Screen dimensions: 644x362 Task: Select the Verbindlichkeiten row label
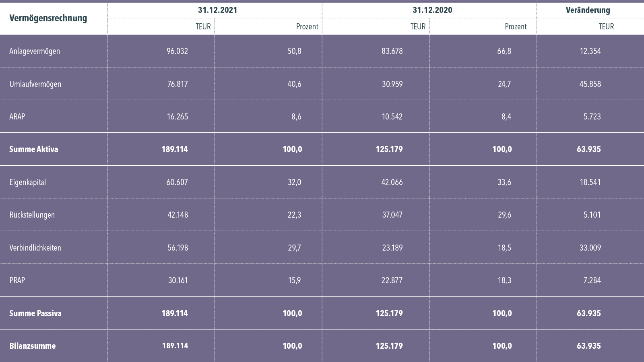35,248
